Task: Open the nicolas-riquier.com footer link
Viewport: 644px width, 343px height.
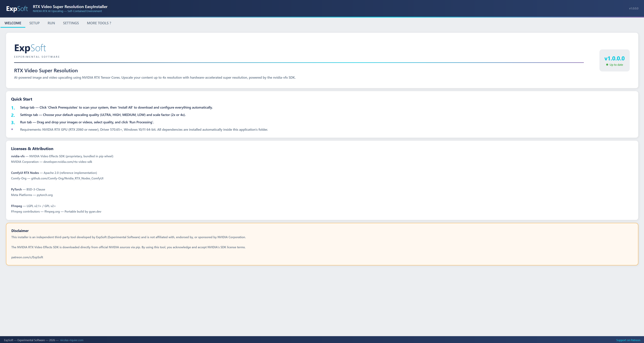Action: pyautogui.click(x=71, y=340)
